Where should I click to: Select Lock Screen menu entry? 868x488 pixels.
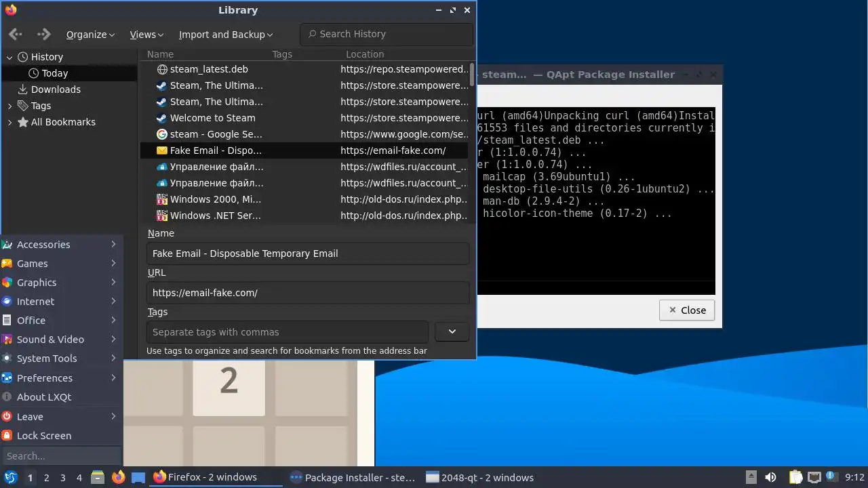(x=61, y=436)
